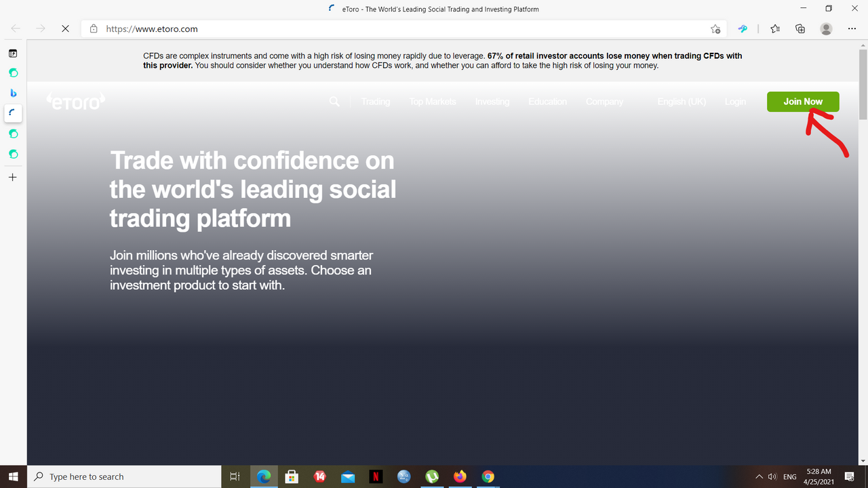Open the Company menu
Screen dimensions: 868x488
(x=604, y=102)
